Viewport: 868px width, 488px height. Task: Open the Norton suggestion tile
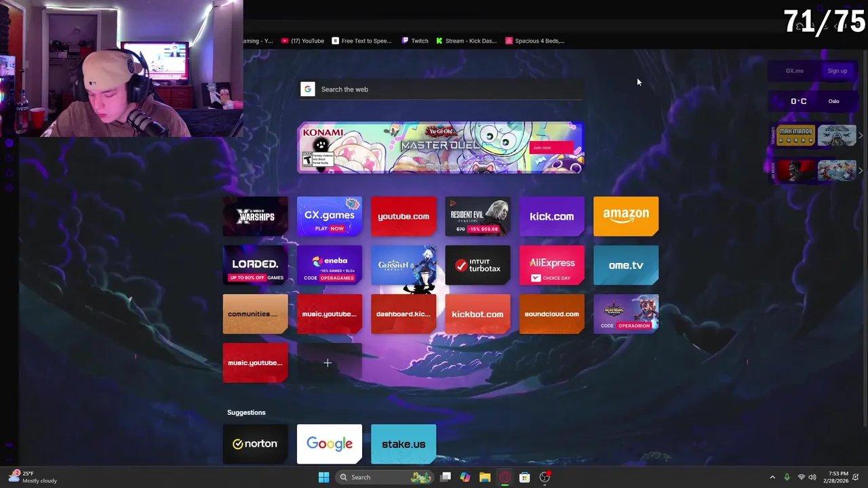(x=255, y=444)
